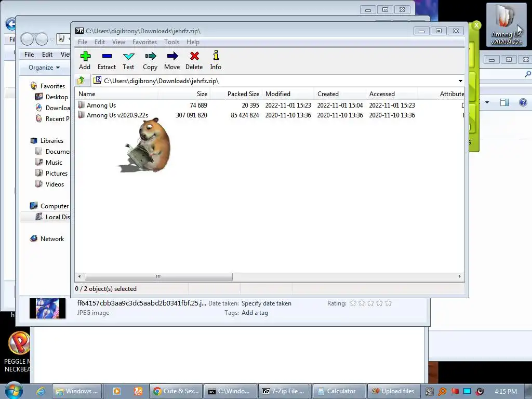Click Windows Media Player taskbar icon
This screenshot has height=399, width=532.
[x=116, y=391]
